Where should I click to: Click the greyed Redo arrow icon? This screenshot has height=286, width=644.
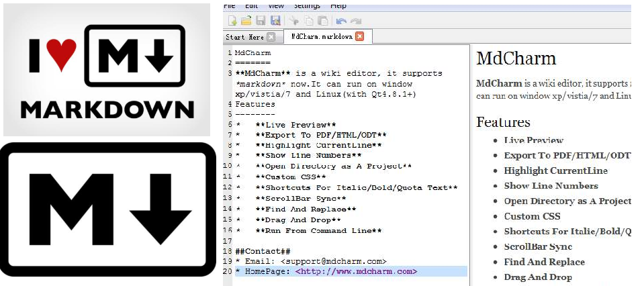coord(356,21)
